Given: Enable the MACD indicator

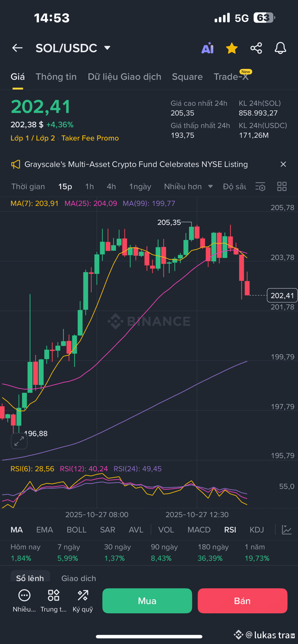Looking at the screenshot, I should pos(199,530).
